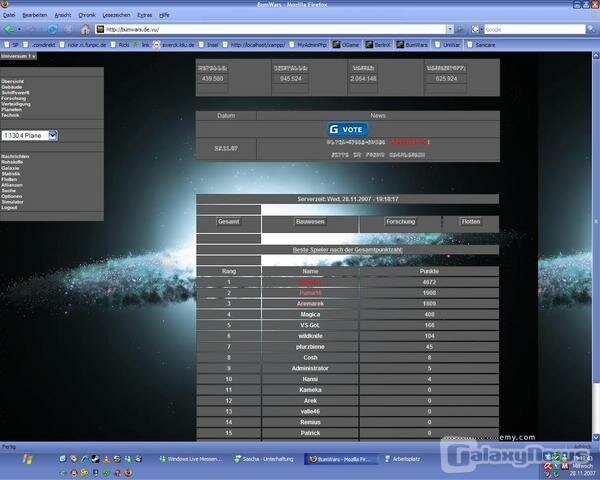Open the Lesezeichen menu

pos(116,15)
